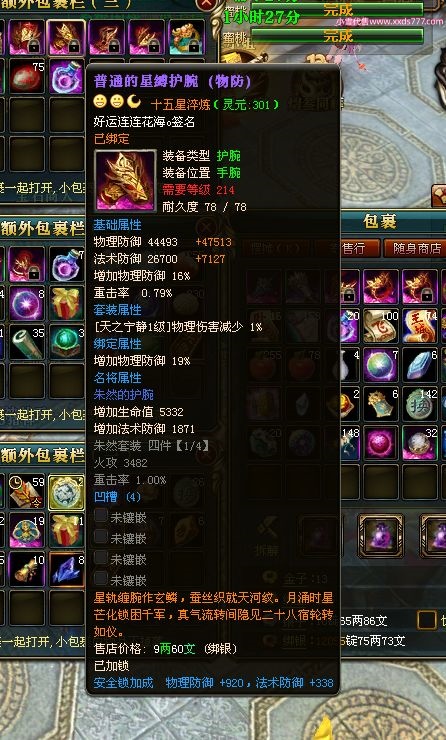Click the second 完成 progress bar
The height and width of the screenshot is (740, 446).
[337, 35]
